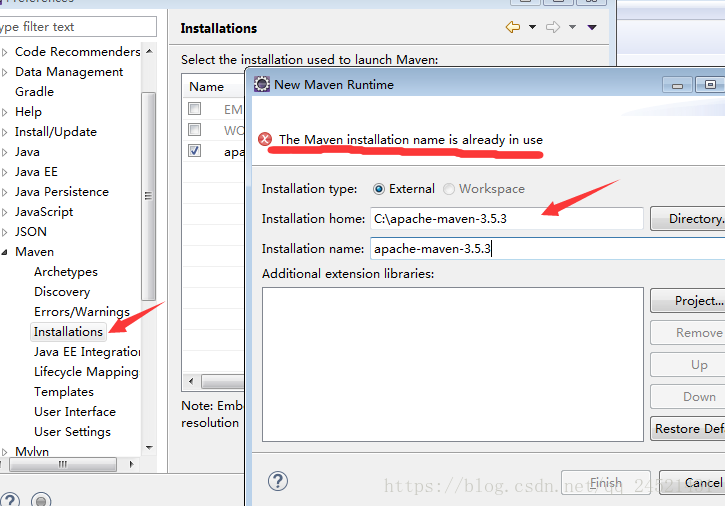The width and height of the screenshot is (725, 506).
Task: Open Templates under Maven
Action: [x=64, y=392]
